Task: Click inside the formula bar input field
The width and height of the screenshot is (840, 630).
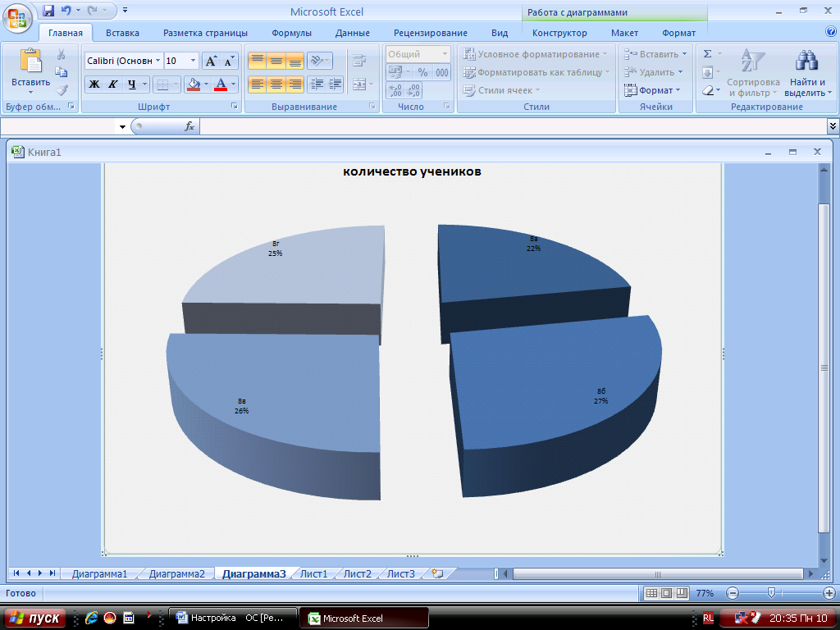Action: point(509,126)
